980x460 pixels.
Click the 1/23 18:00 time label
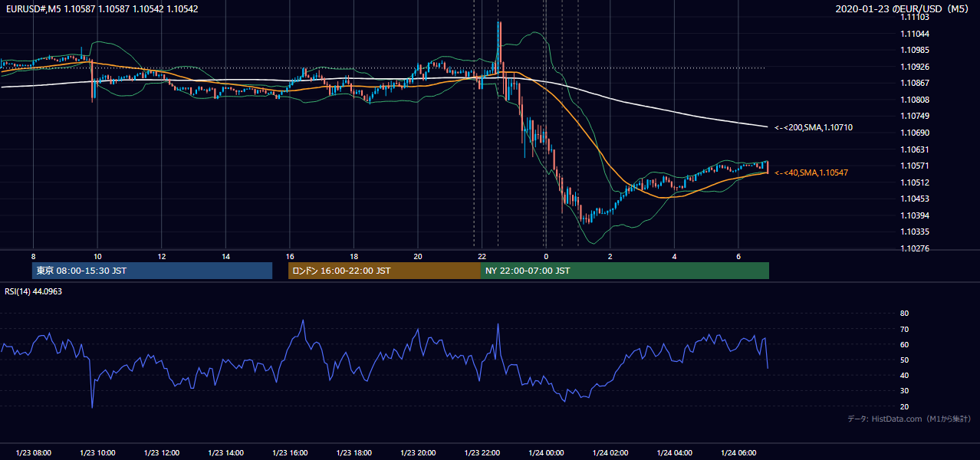click(354, 453)
